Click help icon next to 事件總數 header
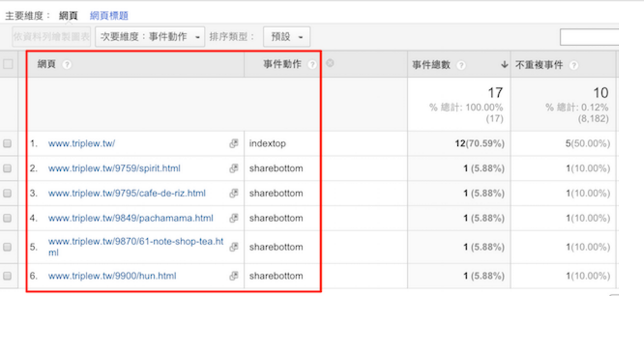This screenshot has height=337, width=644. tap(461, 65)
